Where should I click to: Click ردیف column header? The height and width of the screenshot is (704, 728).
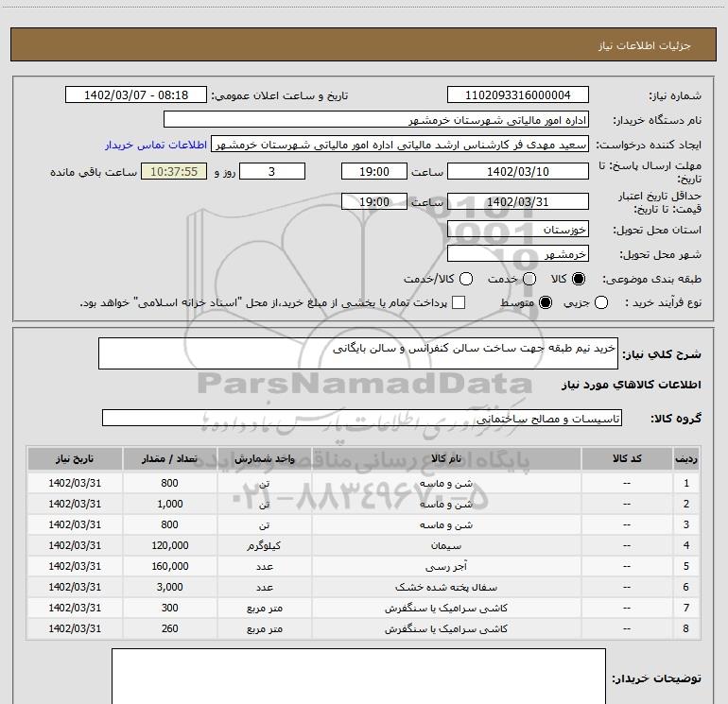tap(686, 458)
